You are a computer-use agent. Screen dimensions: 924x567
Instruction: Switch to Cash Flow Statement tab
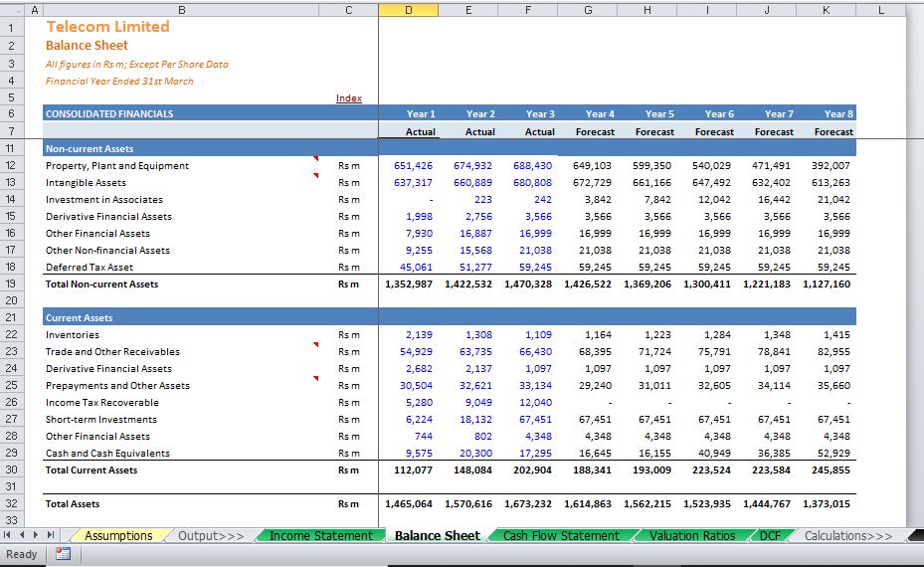[x=561, y=536]
